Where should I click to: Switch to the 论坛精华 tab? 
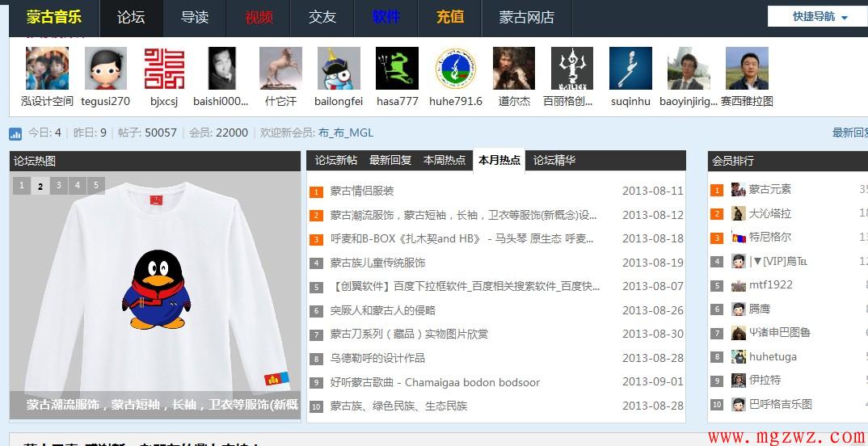(554, 161)
